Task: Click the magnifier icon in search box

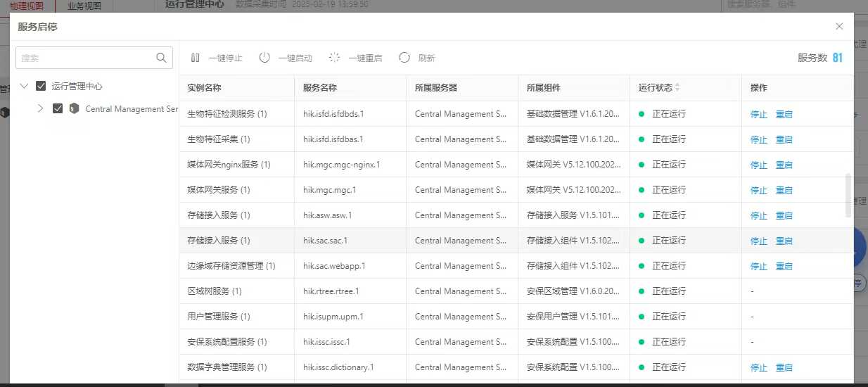Action: [x=161, y=58]
